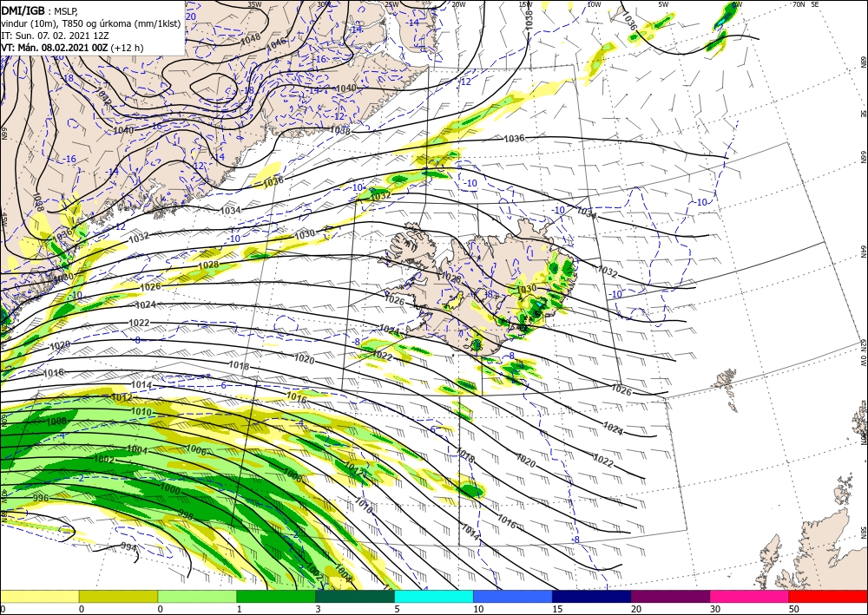Click the legend value "5"
Screen dimensions: 868x615
pyautogui.click(x=397, y=609)
